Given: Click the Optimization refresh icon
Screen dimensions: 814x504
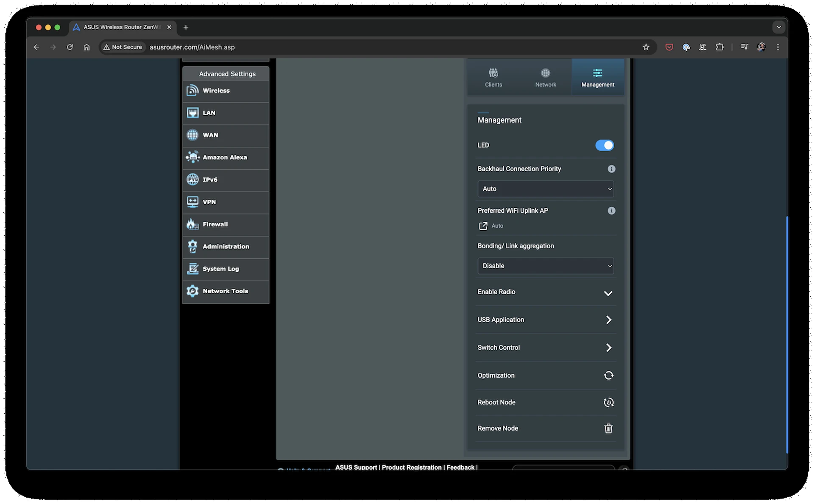Looking at the screenshot, I should coord(608,375).
